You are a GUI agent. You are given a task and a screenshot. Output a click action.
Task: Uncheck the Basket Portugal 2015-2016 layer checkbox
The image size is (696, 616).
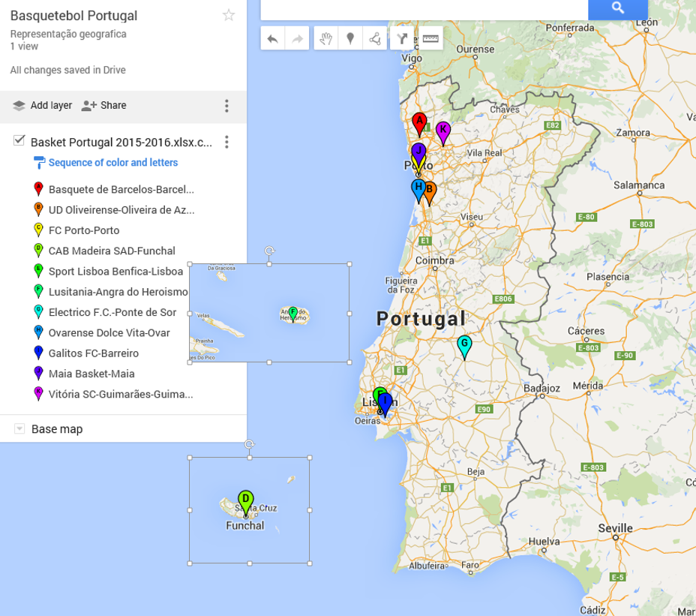[x=19, y=140]
